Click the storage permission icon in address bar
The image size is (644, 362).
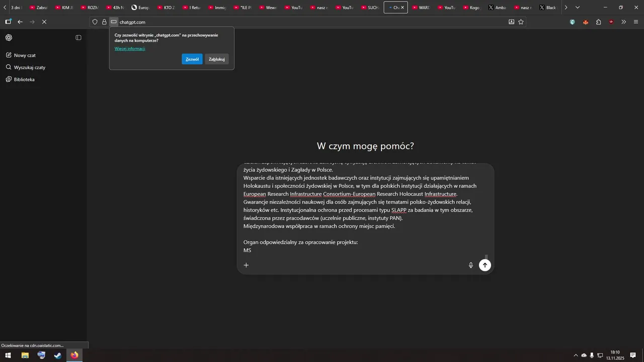[114, 22]
